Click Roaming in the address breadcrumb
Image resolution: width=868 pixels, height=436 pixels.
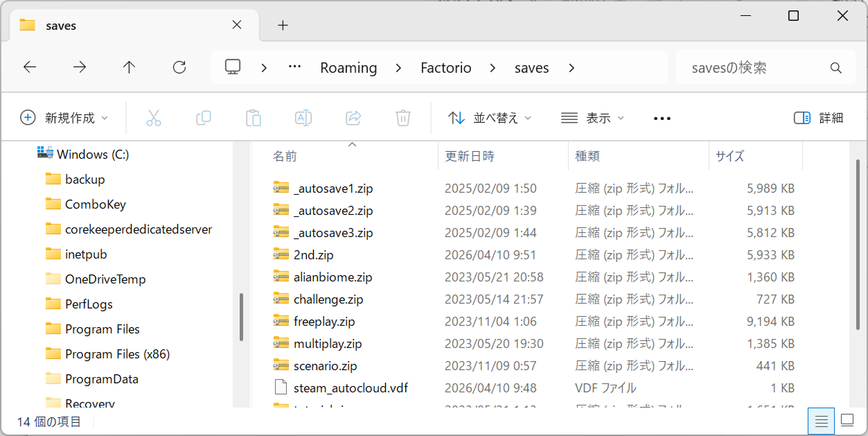348,68
